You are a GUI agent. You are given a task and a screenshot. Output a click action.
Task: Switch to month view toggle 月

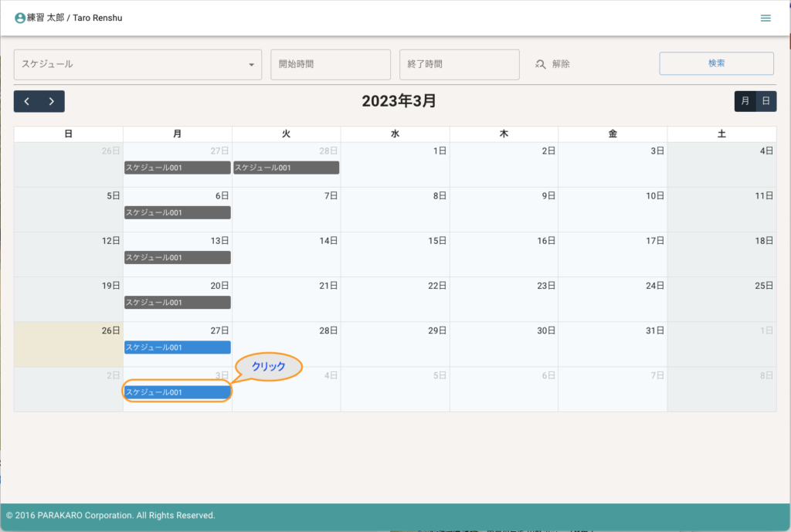(745, 101)
